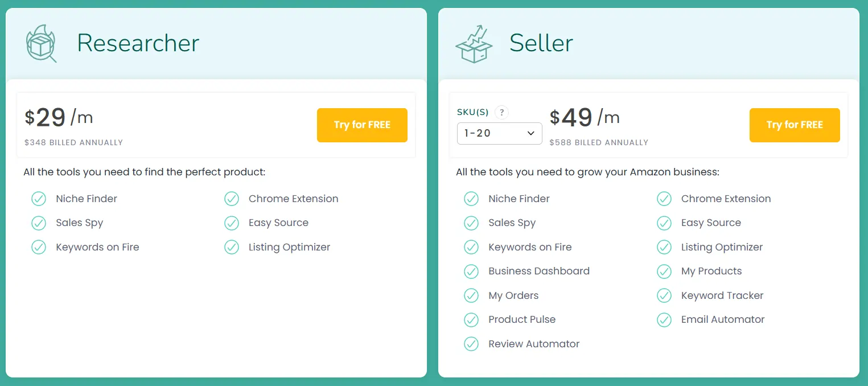Click the chevron arrow in the SKU selector

[x=530, y=133]
